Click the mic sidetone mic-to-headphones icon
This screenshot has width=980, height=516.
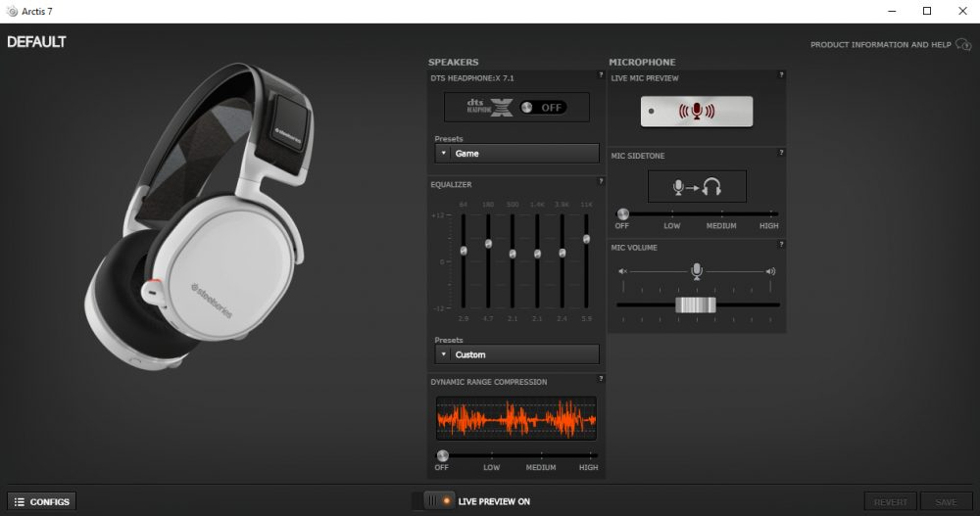[697, 186]
